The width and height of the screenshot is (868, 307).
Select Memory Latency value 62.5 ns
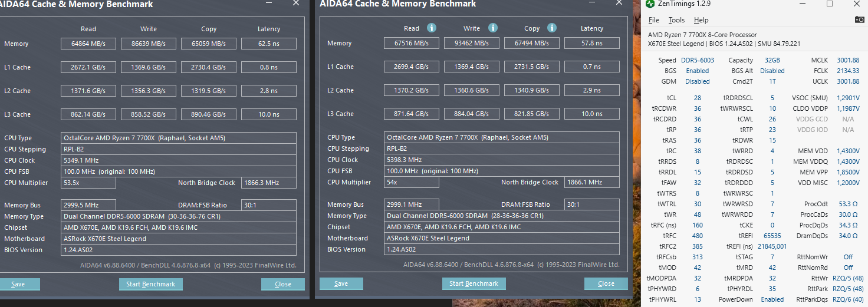coord(269,44)
